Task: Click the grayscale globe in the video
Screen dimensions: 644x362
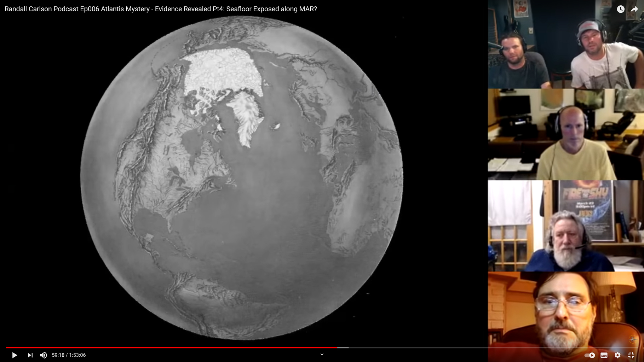Action: tap(241, 177)
